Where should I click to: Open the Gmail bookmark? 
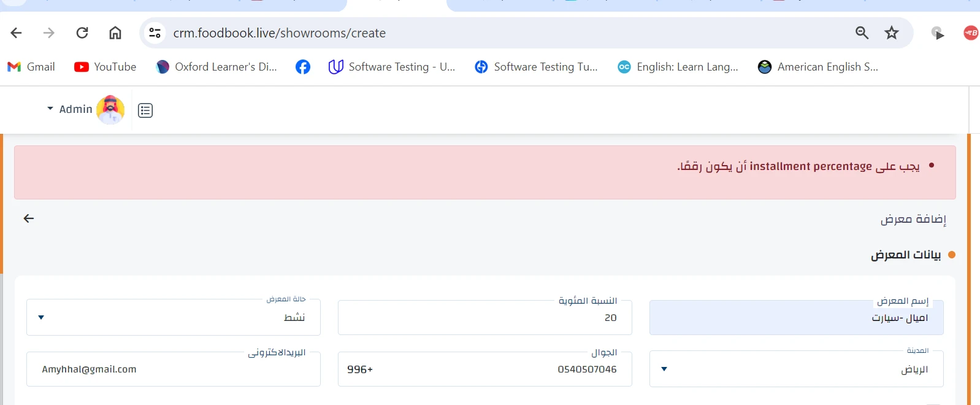(31, 67)
